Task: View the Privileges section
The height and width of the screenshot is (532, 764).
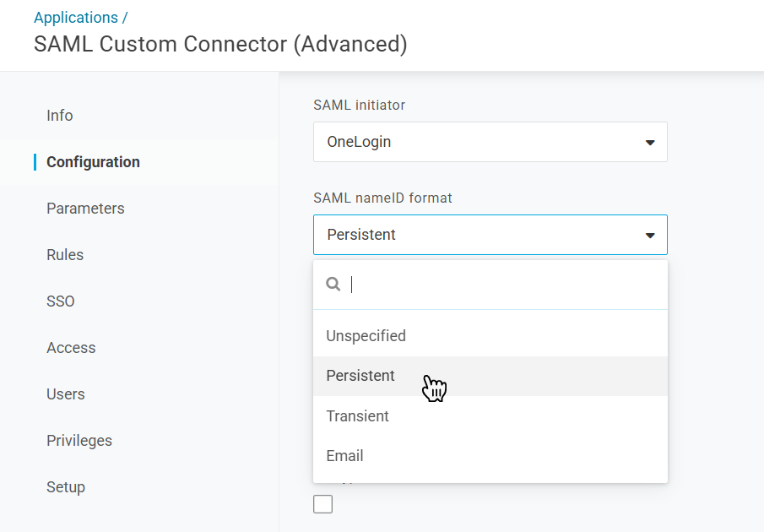Action: click(x=79, y=441)
